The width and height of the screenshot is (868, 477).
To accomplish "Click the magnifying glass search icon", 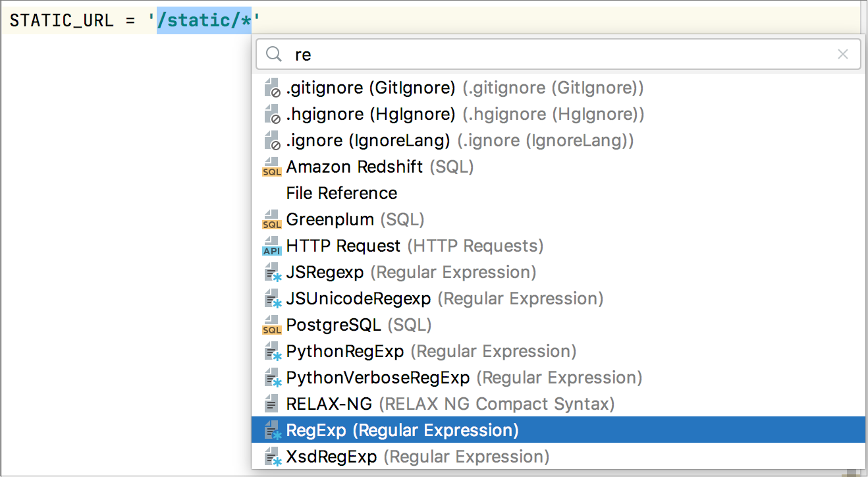I will (273, 54).
